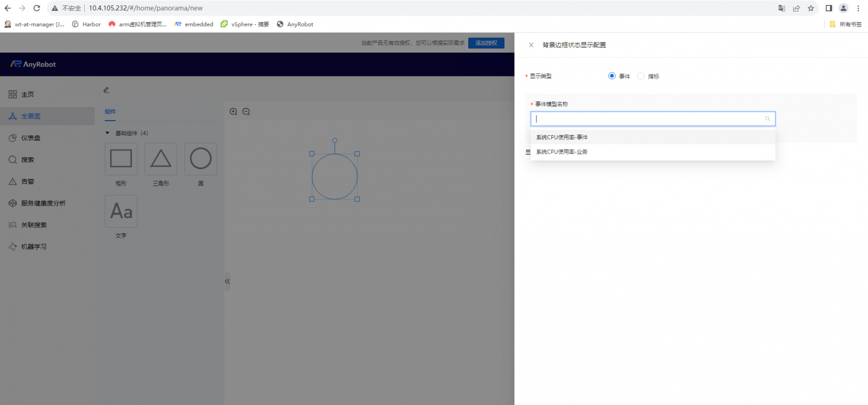This screenshot has width=868, height=405.
Task: Switch to the 组件 tab
Action: click(x=110, y=111)
